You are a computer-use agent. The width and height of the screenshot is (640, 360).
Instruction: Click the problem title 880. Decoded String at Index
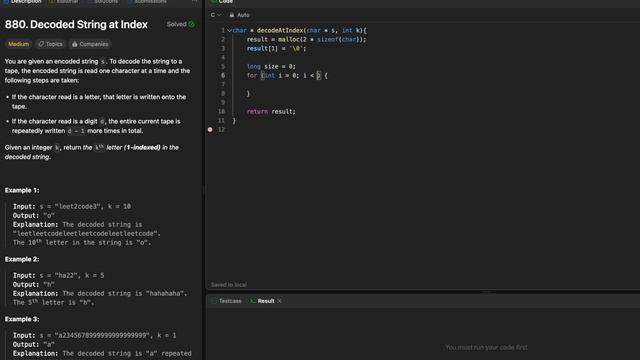point(76,24)
